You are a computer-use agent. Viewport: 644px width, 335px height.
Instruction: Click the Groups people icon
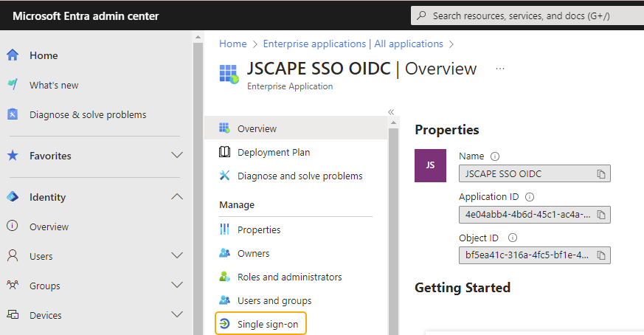coord(13,285)
